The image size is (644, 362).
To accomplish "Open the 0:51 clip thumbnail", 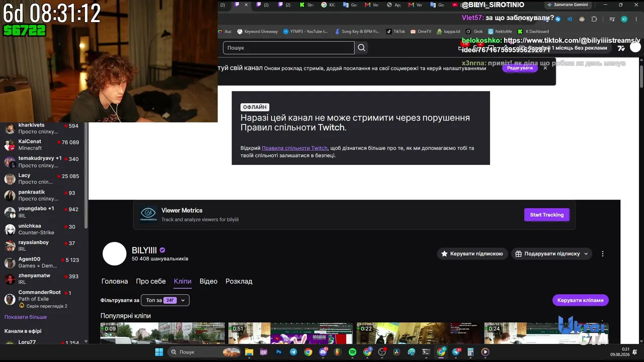I will pyautogui.click(x=290, y=333).
